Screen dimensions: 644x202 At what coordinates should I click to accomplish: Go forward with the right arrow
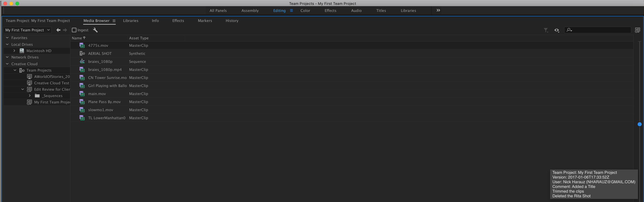[65, 30]
